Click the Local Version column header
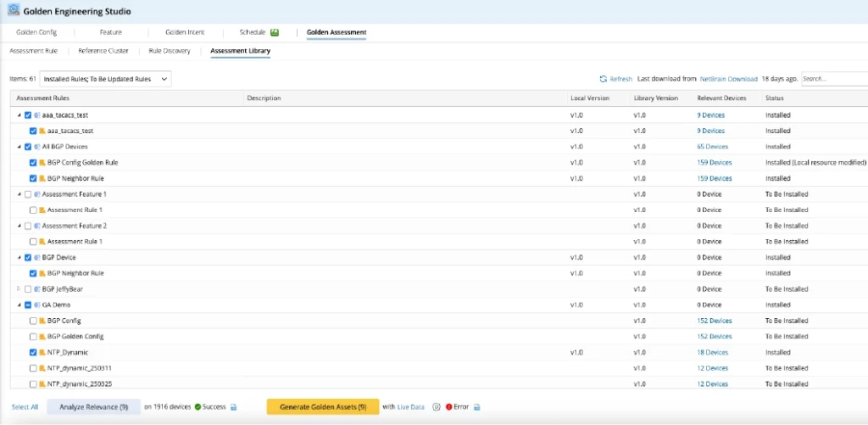This screenshot has width=868, height=425. [590, 98]
